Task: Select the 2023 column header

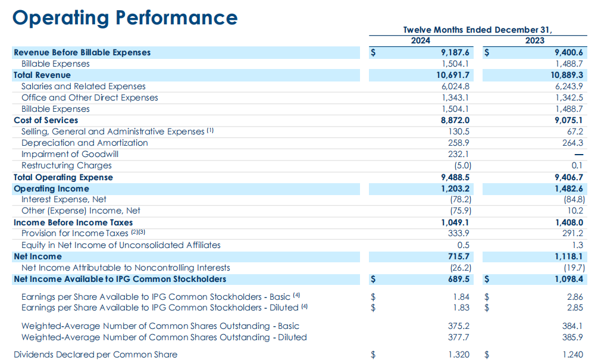Action: pos(535,40)
